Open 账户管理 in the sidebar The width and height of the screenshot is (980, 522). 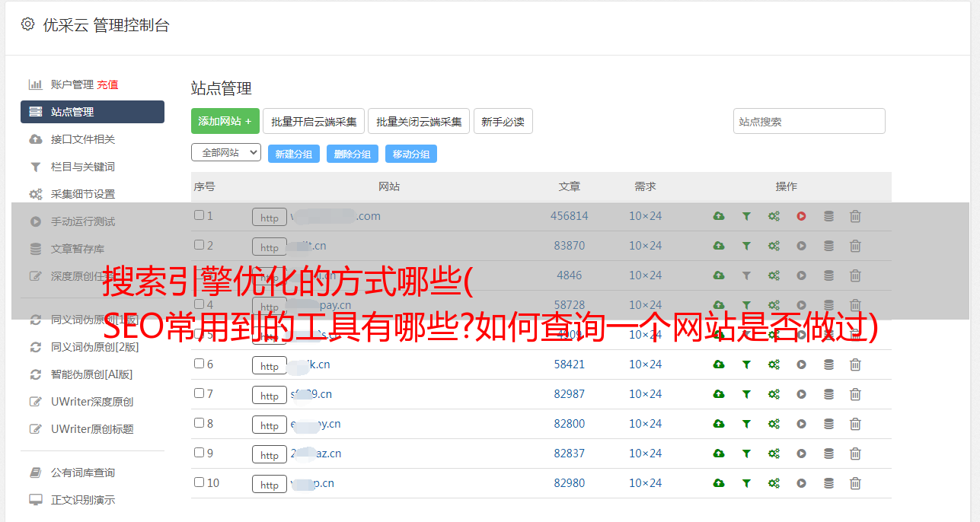[x=72, y=84]
